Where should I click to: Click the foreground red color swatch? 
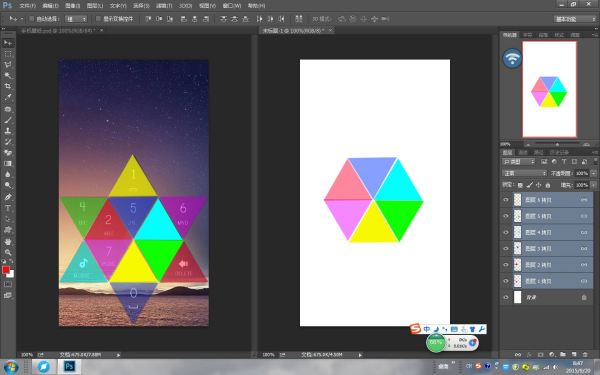click(6, 270)
